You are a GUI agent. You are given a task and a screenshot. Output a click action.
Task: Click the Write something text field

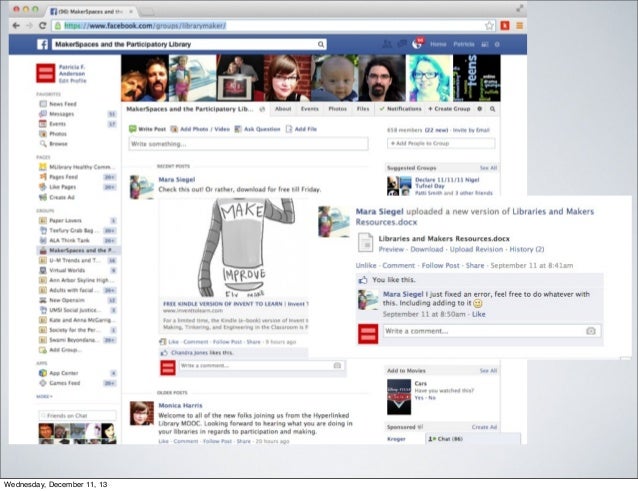click(x=248, y=144)
